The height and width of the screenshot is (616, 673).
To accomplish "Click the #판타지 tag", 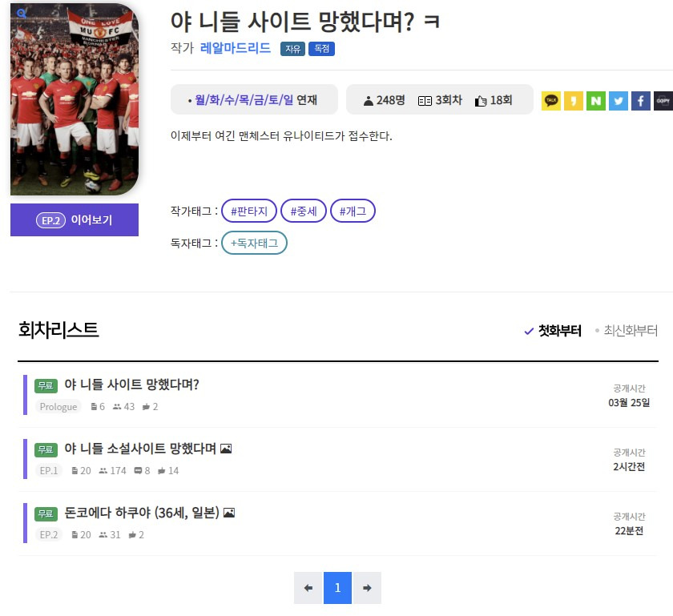I will tap(248, 211).
